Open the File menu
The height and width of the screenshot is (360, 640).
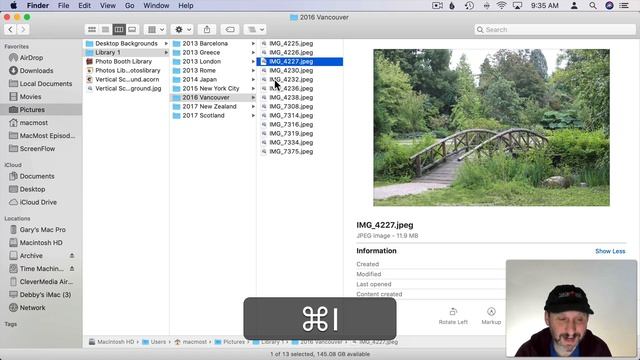point(63,6)
